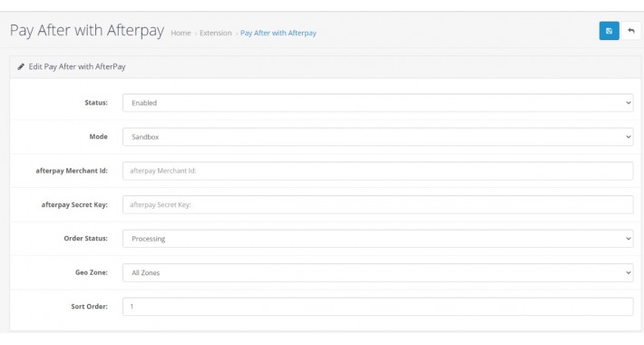Open the Order Status dropdown showing Processing
Screen dimensions: 644x345
click(x=378, y=239)
